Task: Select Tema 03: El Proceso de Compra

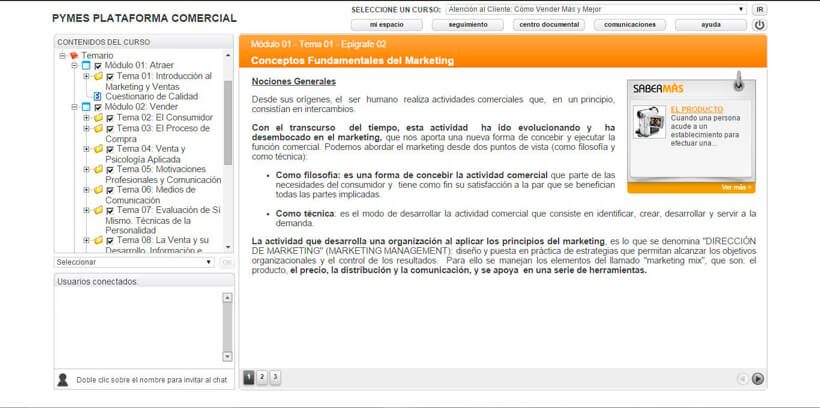Action: click(157, 133)
